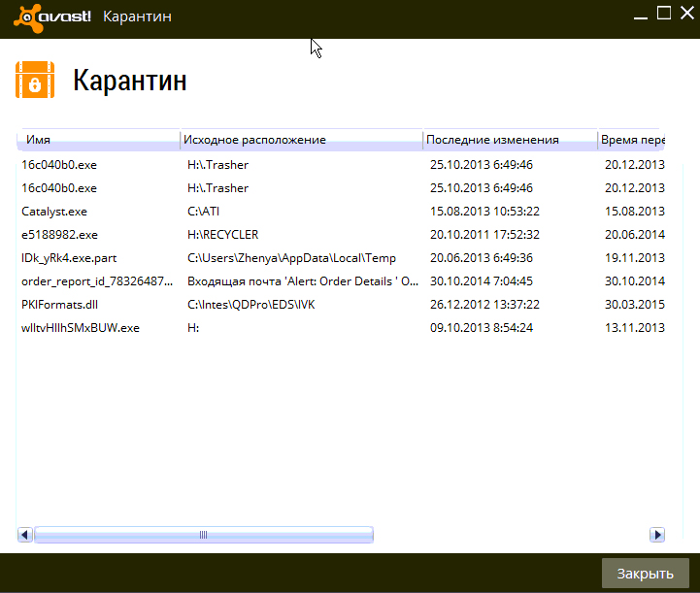Sort by the Время пере... column header
The height and width of the screenshot is (593, 700).
[631, 140]
